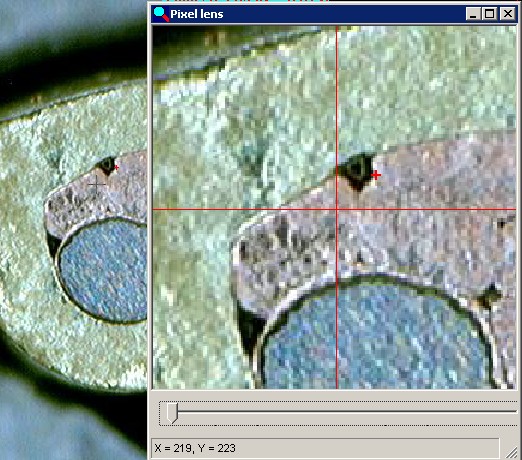Click the zoom slider thumb
The height and width of the screenshot is (460, 522).
pos(172,413)
